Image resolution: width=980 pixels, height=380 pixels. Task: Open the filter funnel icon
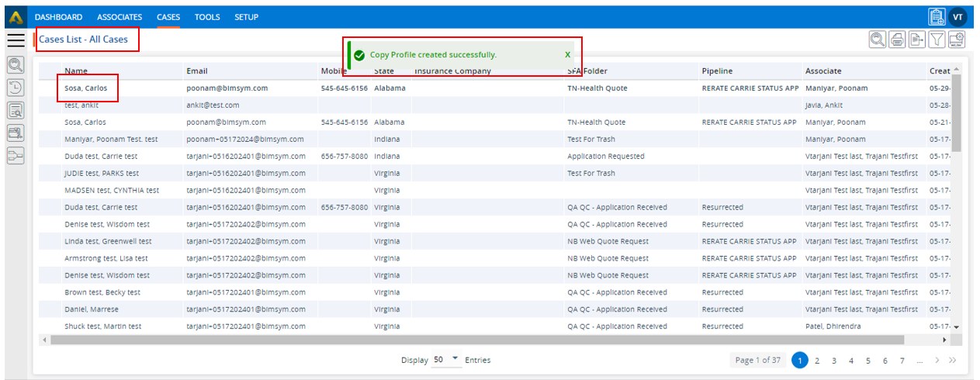point(937,40)
